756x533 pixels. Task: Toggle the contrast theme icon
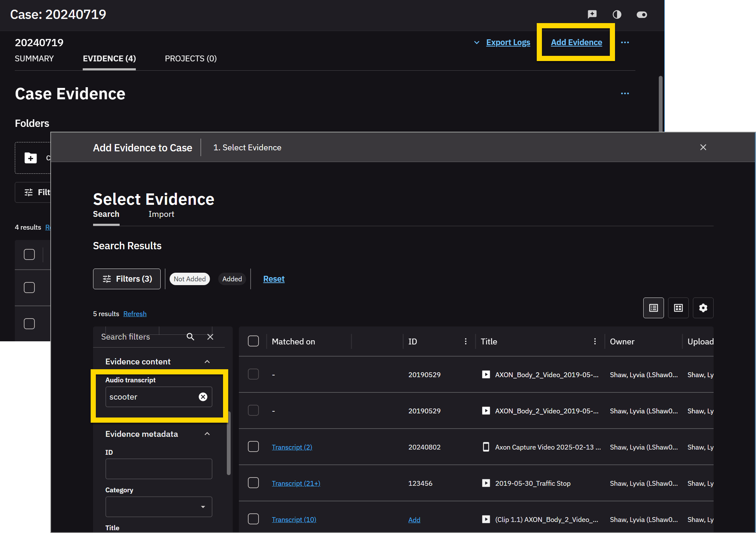[x=617, y=14]
